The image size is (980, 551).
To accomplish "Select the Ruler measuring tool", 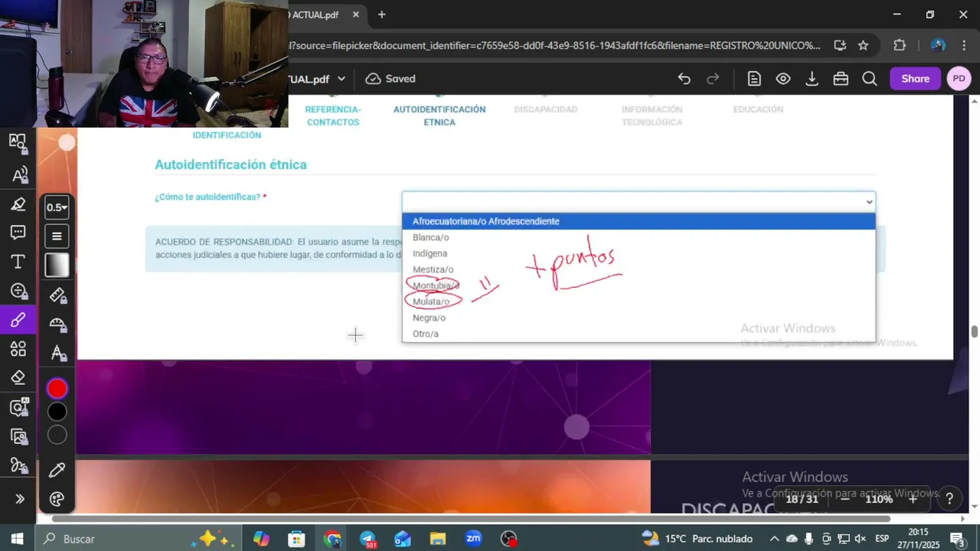I will 57,295.
